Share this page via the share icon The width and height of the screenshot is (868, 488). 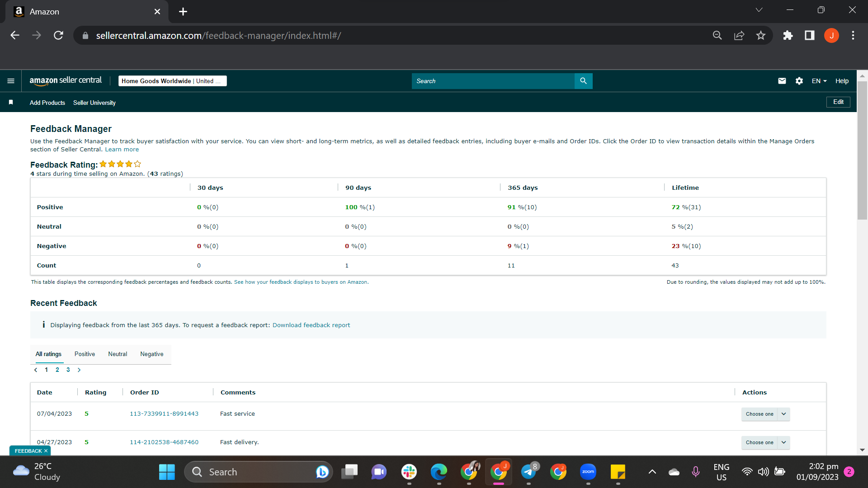[739, 35]
